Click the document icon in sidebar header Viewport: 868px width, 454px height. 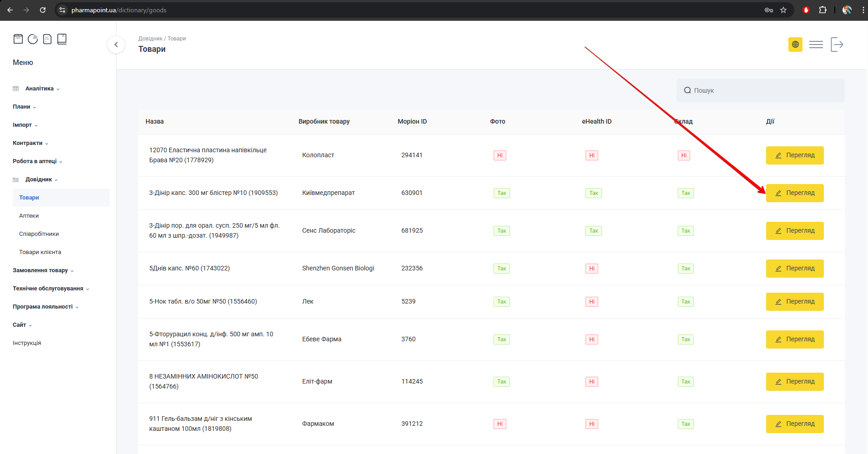tap(47, 39)
